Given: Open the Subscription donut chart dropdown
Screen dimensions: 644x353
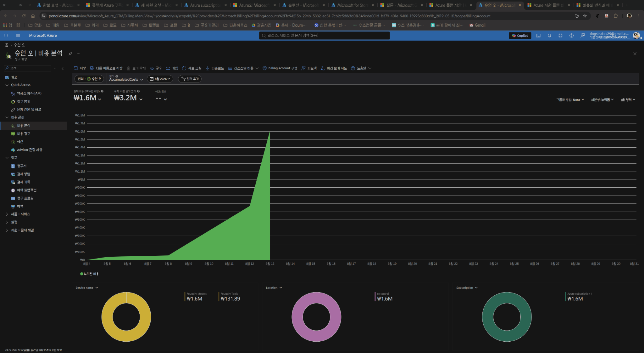Looking at the screenshot, I should (467, 288).
